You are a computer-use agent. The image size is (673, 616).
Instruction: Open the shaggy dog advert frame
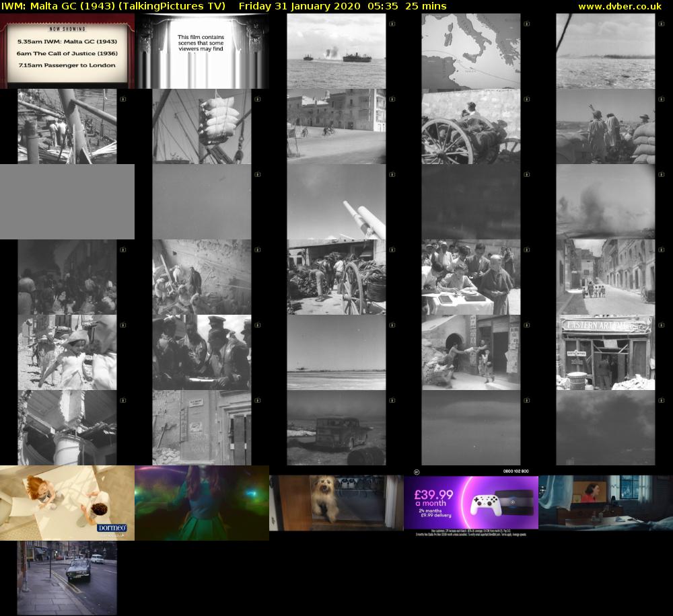point(336,503)
